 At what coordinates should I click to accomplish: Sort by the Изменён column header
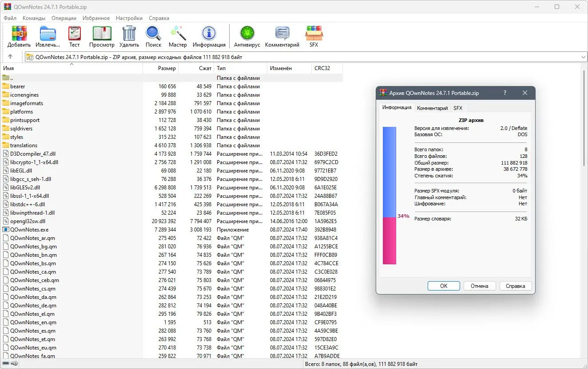pyautogui.click(x=289, y=68)
